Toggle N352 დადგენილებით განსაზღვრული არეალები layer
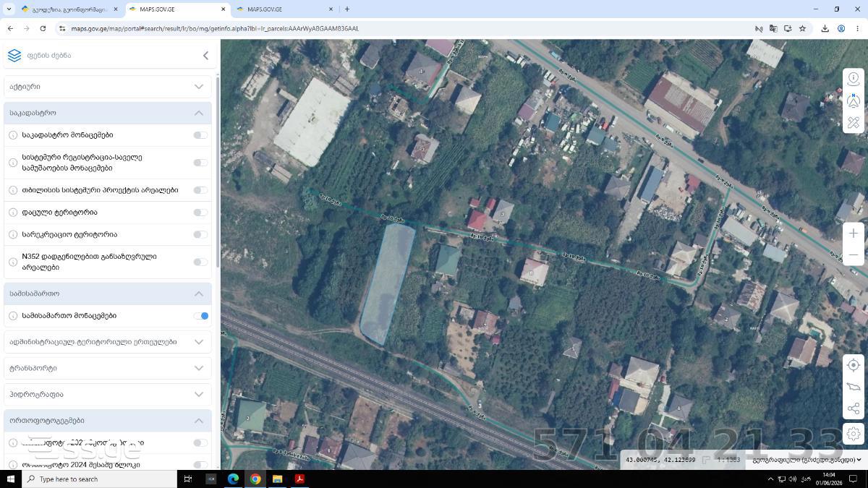This screenshot has width=868, height=488. [200, 262]
